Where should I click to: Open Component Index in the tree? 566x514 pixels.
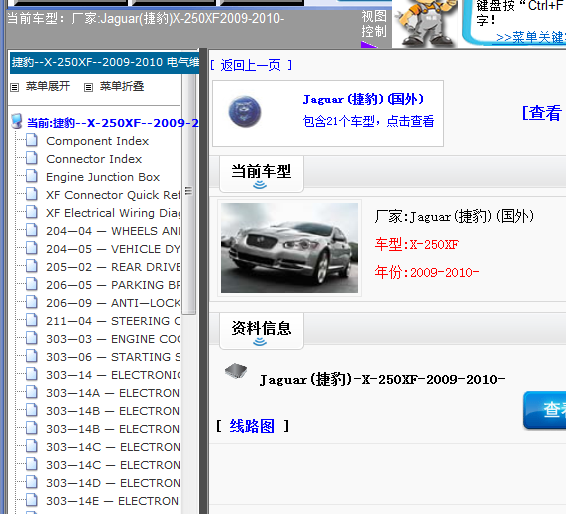pyautogui.click(x=97, y=141)
